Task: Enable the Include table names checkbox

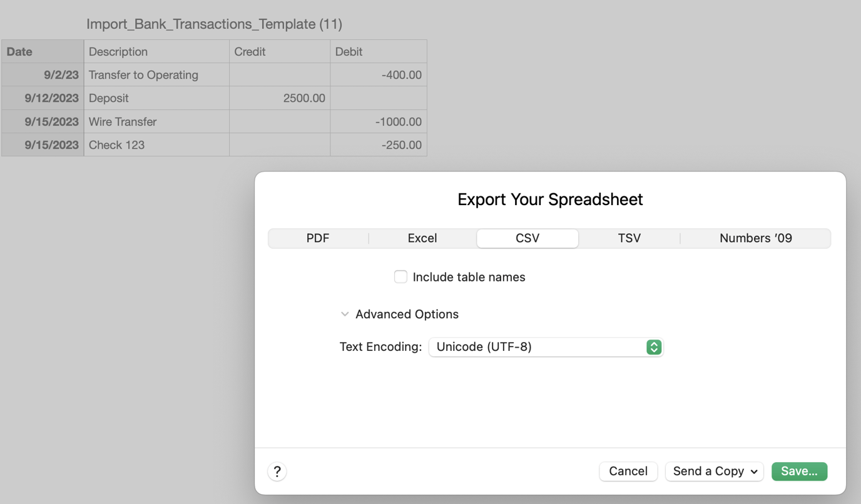Action: click(x=400, y=276)
